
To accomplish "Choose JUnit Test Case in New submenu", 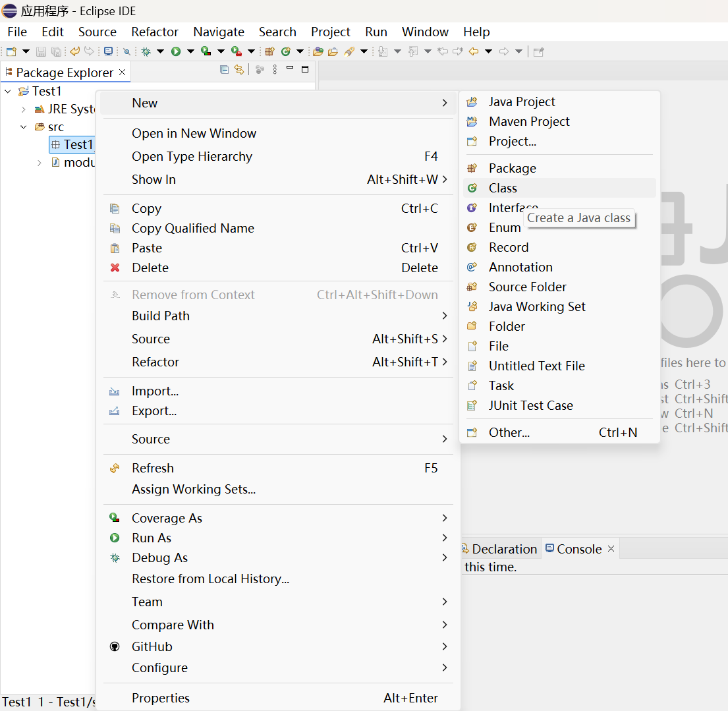I will click(x=530, y=405).
